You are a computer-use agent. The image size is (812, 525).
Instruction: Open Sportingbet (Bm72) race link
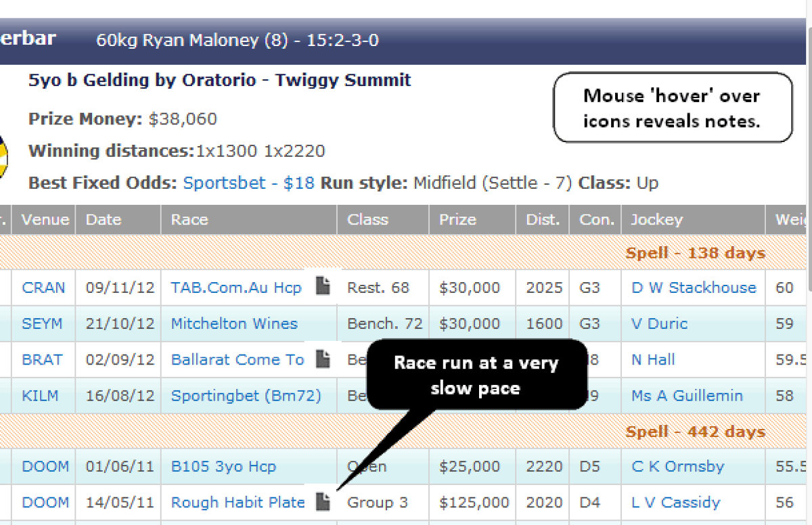(x=246, y=395)
